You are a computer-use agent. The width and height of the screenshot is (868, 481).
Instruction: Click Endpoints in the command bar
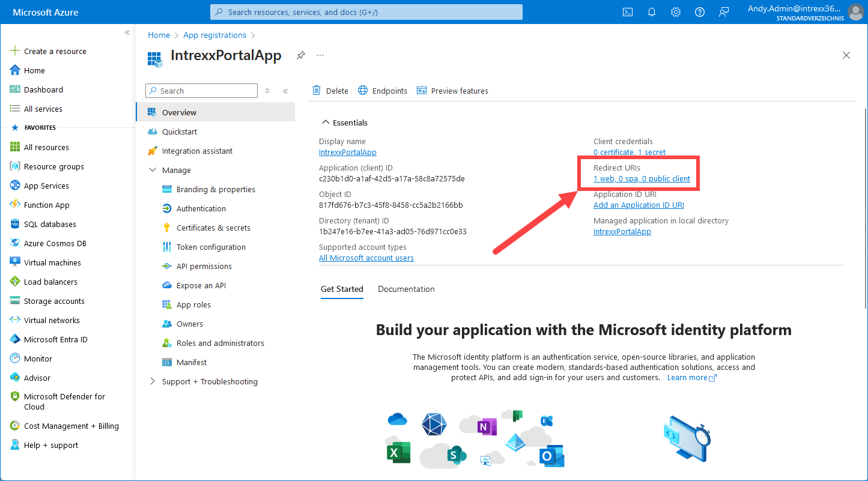[x=383, y=91]
